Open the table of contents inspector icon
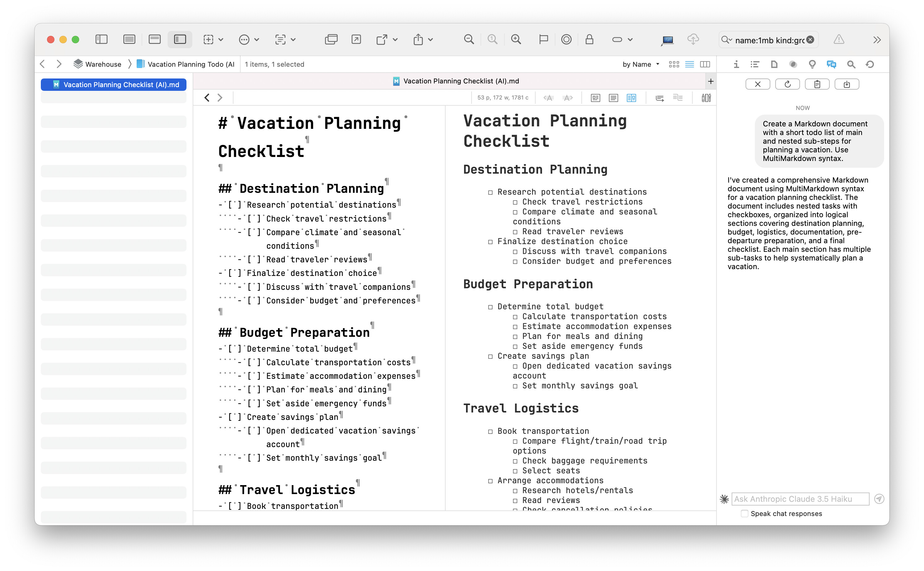Viewport: 924px width, 571px height. click(755, 64)
